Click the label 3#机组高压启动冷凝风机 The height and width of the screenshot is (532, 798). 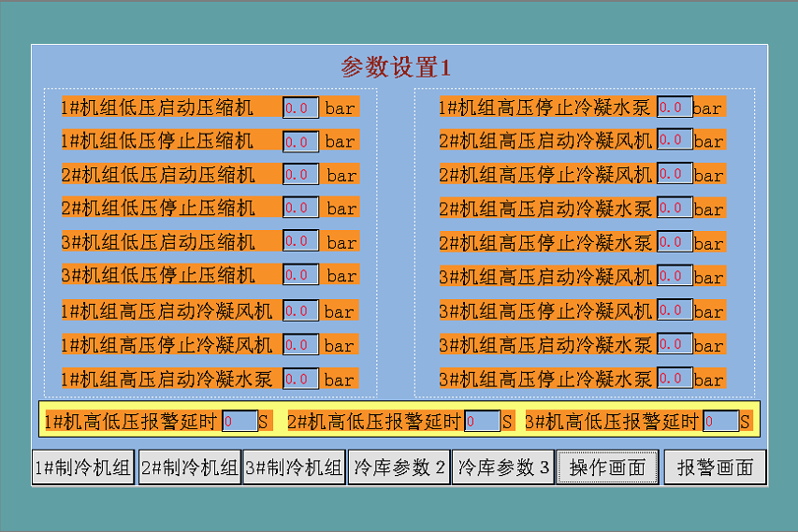point(545,277)
